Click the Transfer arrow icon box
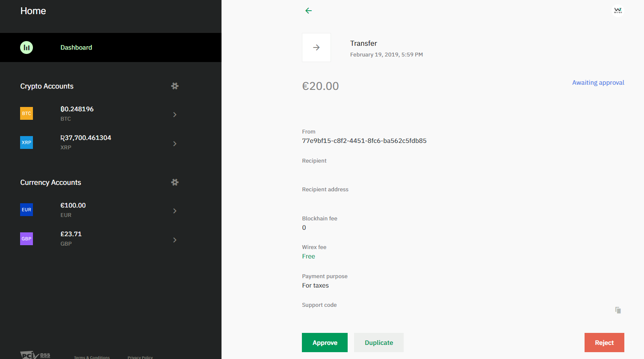Viewport: 644px width, 359px height. coord(316,47)
